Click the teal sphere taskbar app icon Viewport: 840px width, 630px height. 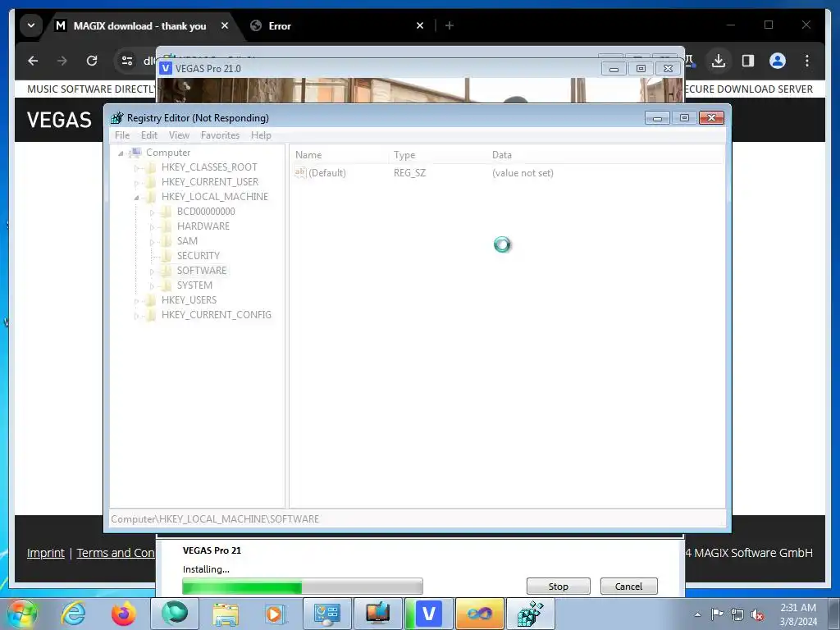(x=175, y=614)
